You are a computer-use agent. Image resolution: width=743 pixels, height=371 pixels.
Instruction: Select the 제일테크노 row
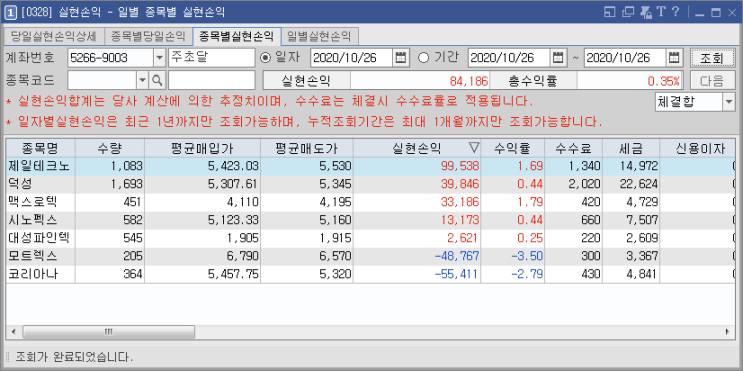click(371, 166)
